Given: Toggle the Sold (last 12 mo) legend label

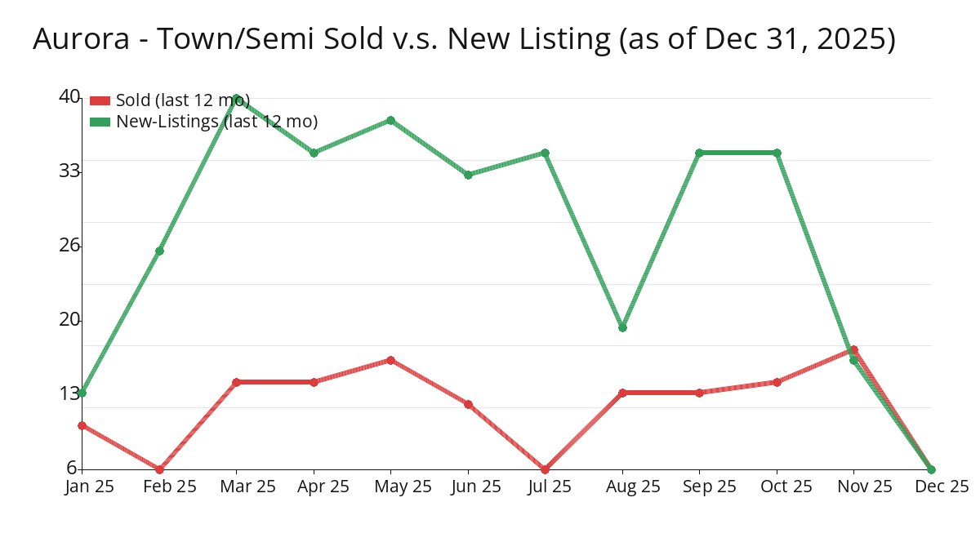Looking at the screenshot, I should tap(183, 100).
